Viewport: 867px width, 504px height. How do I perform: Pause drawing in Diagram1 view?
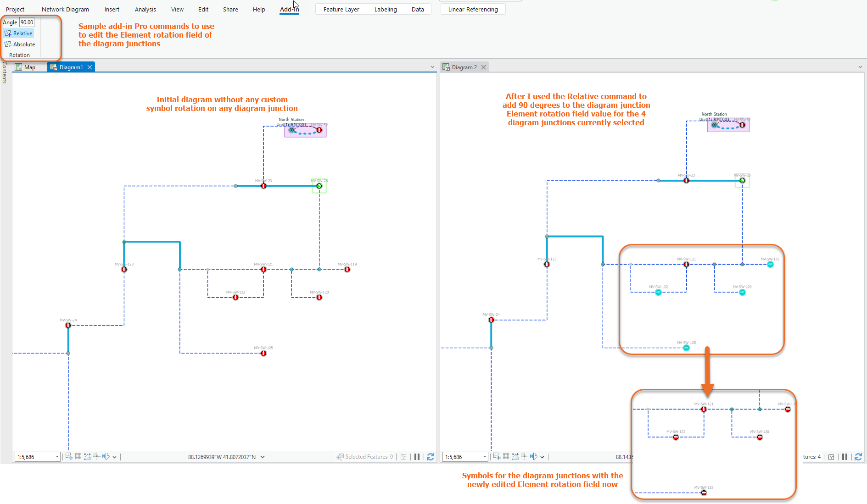[x=417, y=456]
